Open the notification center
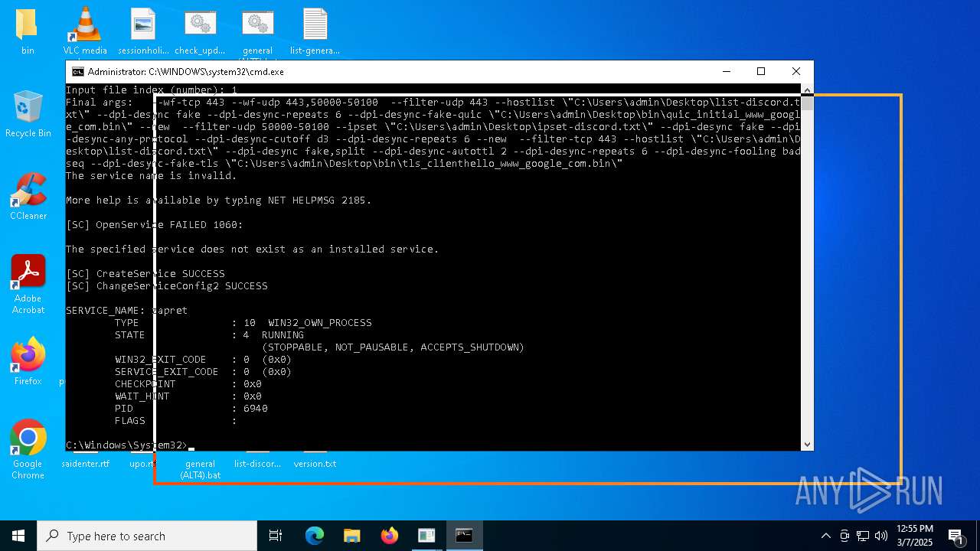 tap(955, 536)
